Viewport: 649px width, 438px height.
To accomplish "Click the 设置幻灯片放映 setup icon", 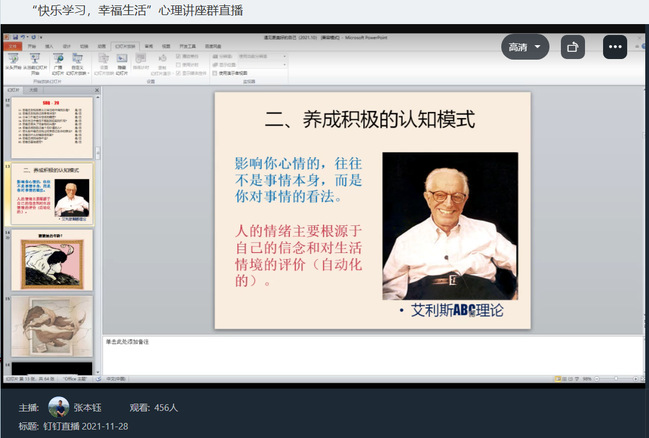I will click(x=103, y=62).
